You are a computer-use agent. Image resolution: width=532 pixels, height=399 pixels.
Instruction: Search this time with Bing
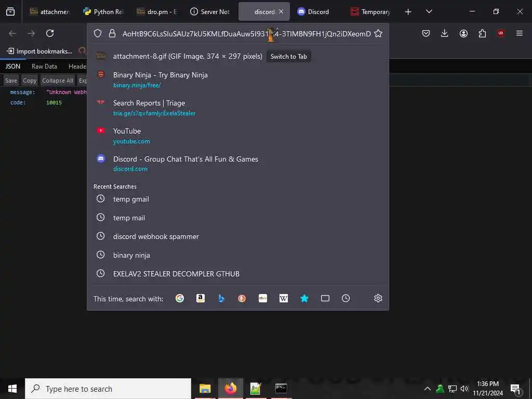coord(221,298)
